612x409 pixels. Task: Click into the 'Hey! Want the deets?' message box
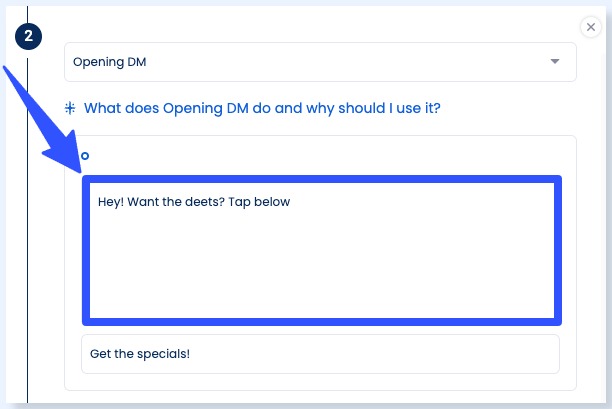click(x=320, y=250)
